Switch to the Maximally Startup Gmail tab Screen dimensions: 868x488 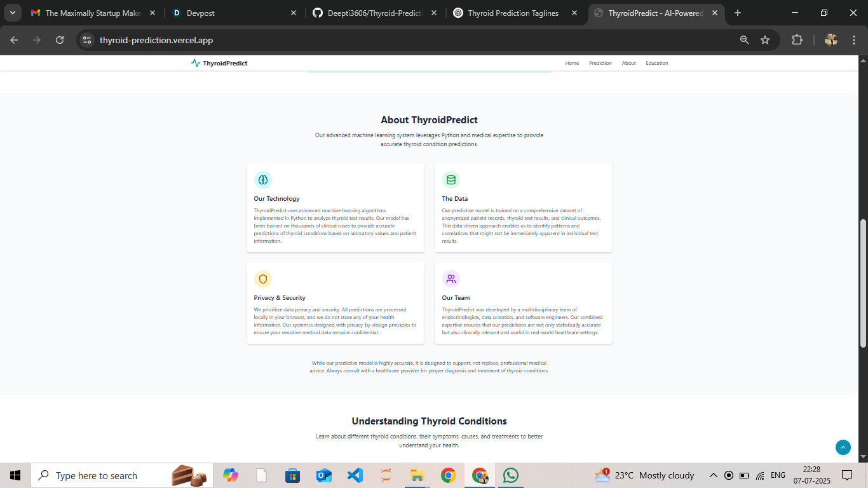click(x=93, y=13)
